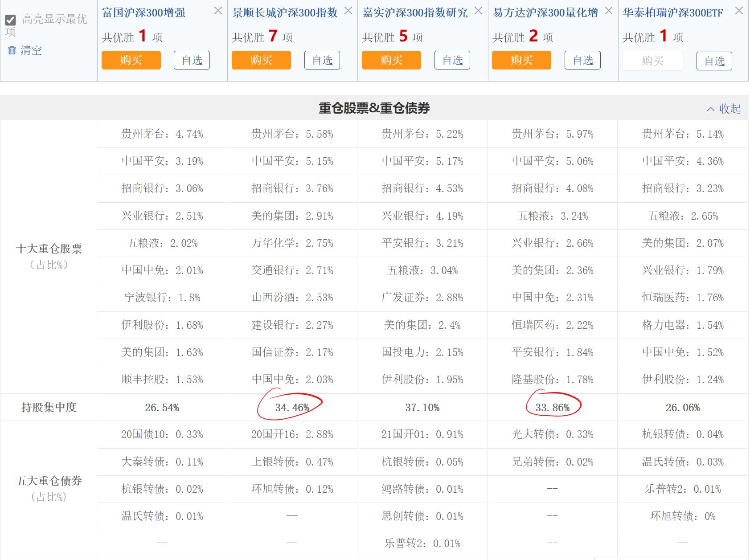Click the 十大重仓股票 row label

tap(49, 249)
